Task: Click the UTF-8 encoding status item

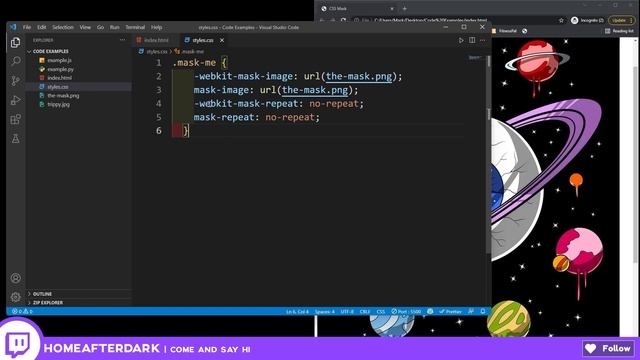Action: 347,311
